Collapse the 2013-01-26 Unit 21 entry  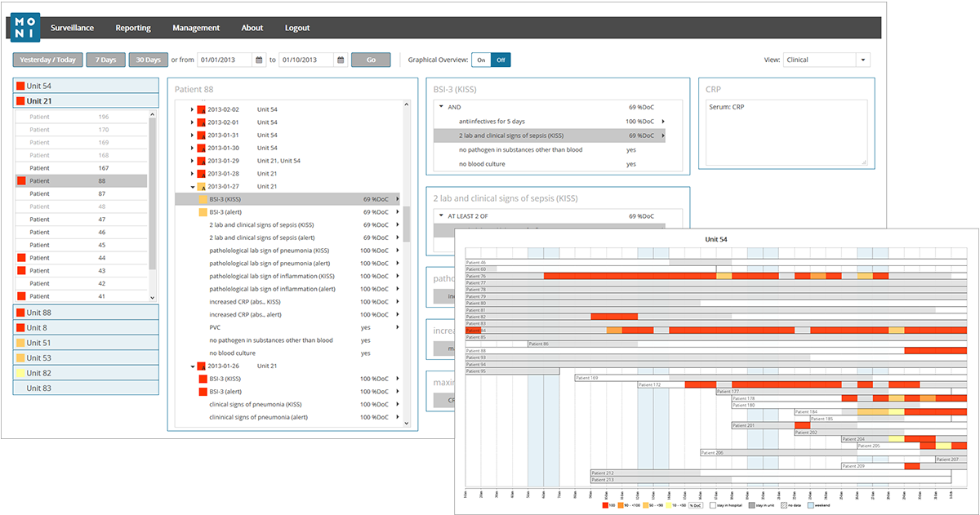[192, 366]
